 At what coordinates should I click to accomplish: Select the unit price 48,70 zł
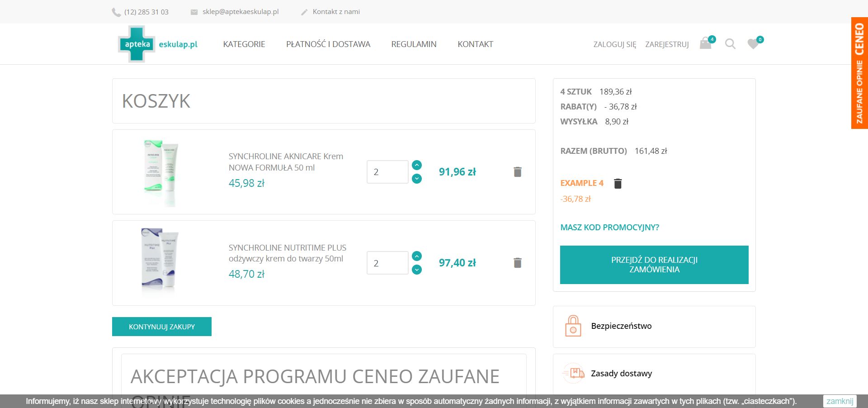[x=246, y=274]
